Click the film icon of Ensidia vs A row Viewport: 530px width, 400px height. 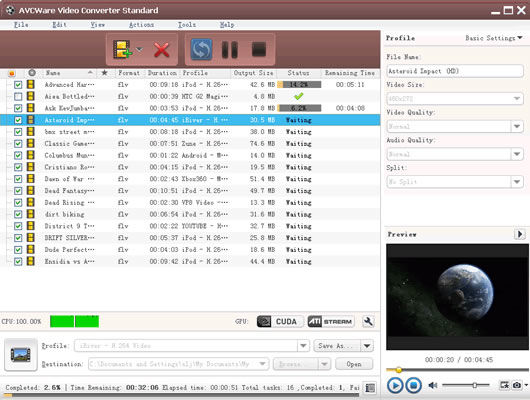pyautogui.click(x=31, y=261)
